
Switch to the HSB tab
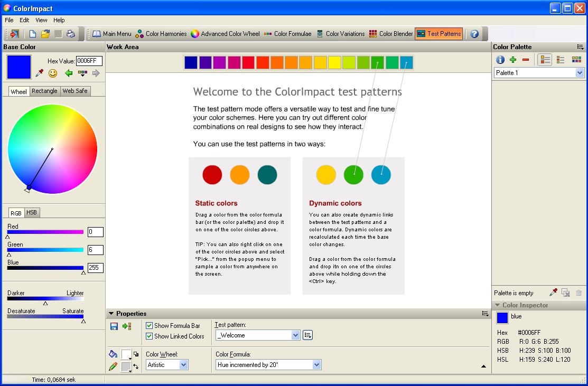(32, 212)
